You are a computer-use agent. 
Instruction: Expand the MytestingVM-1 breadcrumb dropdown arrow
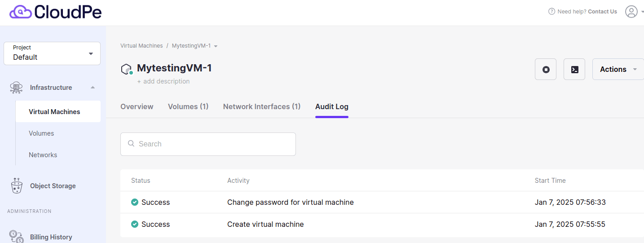(x=216, y=46)
